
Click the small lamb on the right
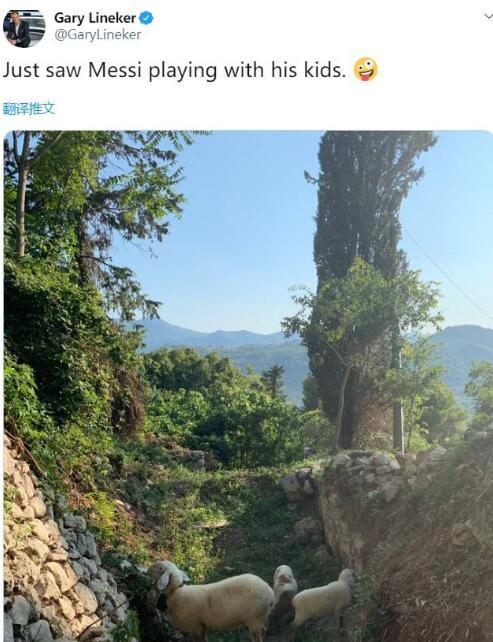click(324, 596)
